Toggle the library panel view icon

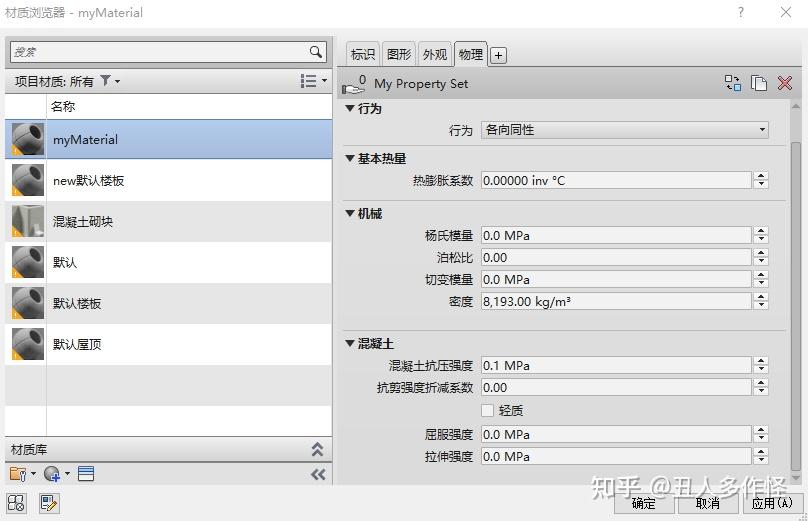click(86, 474)
